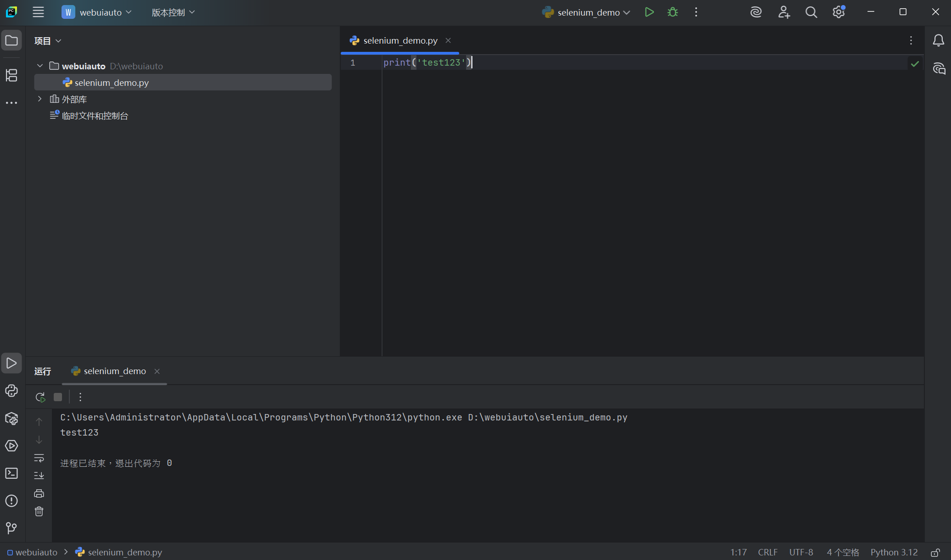951x560 pixels.
Task: Open the AI Assistant swirl icon in title bar
Action: click(x=756, y=12)
